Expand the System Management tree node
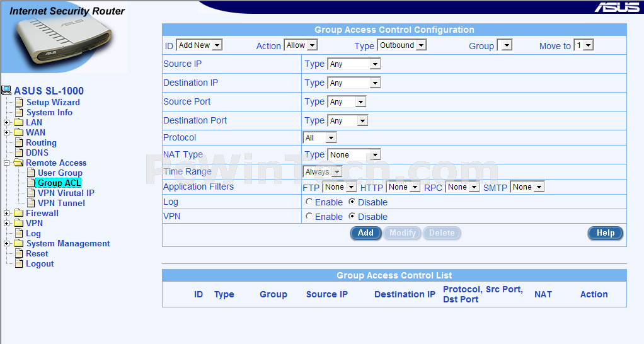The image size is (644, 344). pos(6,243)
